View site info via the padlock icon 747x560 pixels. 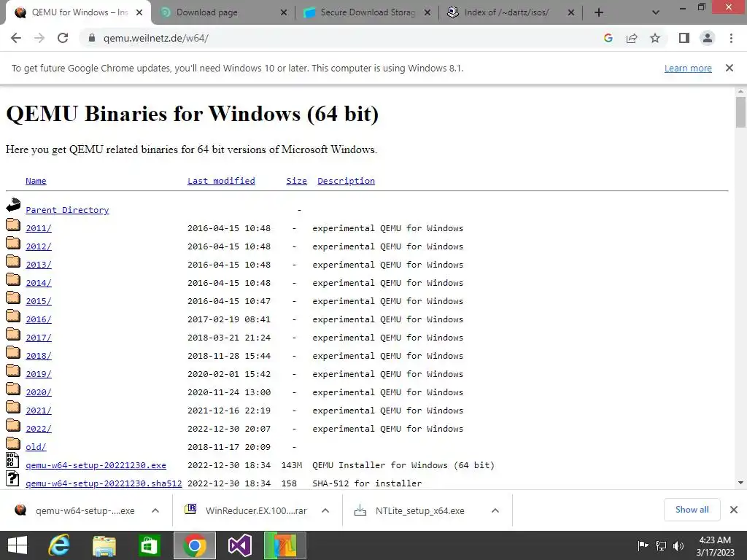(92, 38)
